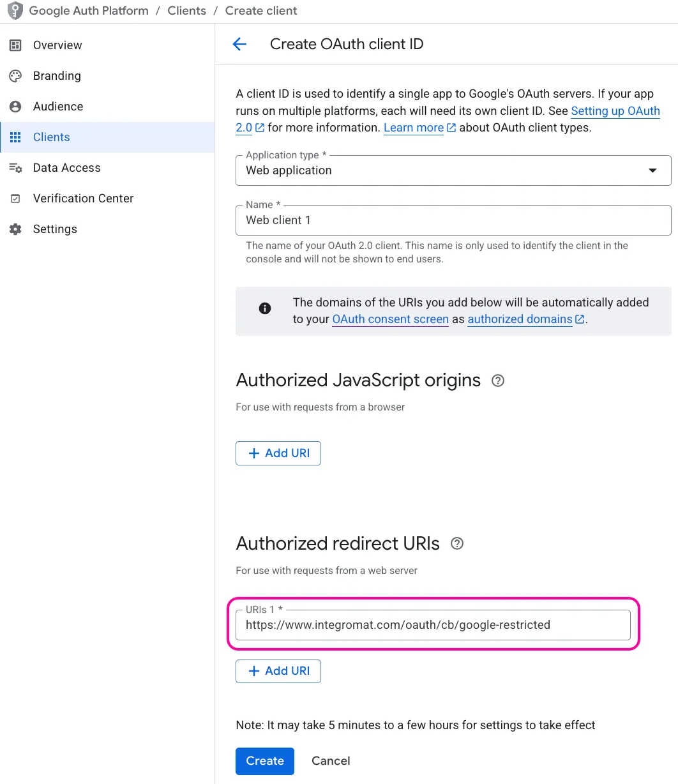Click the Settings gear icon in sidebar
Image resolution: width=678 pixels, height=784 pixels.
click(x=15, y=229)
